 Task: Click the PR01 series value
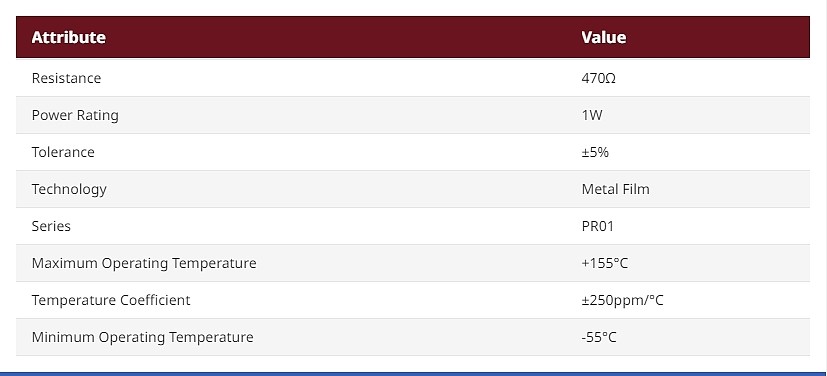tap(598, 226)
